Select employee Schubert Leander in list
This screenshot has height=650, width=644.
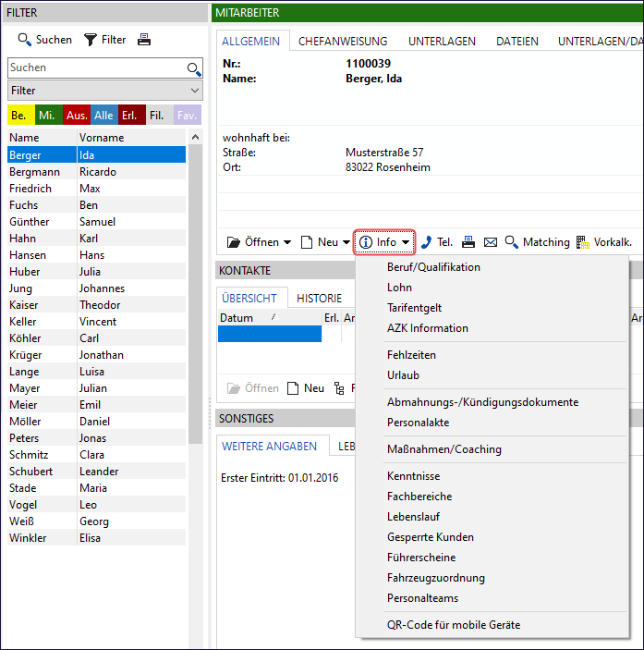pyautogui.click(x=97, y=472)
